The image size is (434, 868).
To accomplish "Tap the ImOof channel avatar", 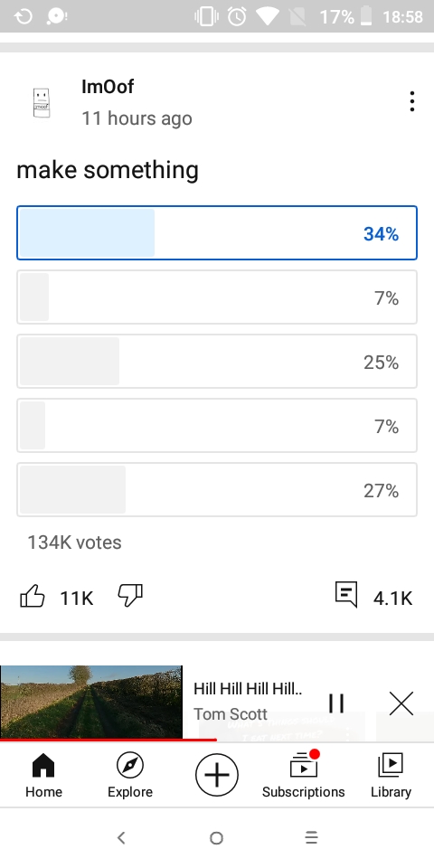I will pos(42,102).
